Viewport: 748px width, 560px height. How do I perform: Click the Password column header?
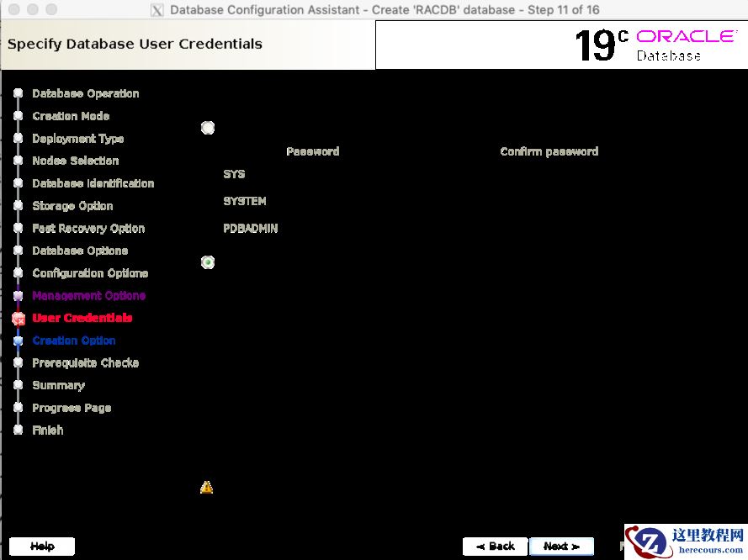click(312, 151)
